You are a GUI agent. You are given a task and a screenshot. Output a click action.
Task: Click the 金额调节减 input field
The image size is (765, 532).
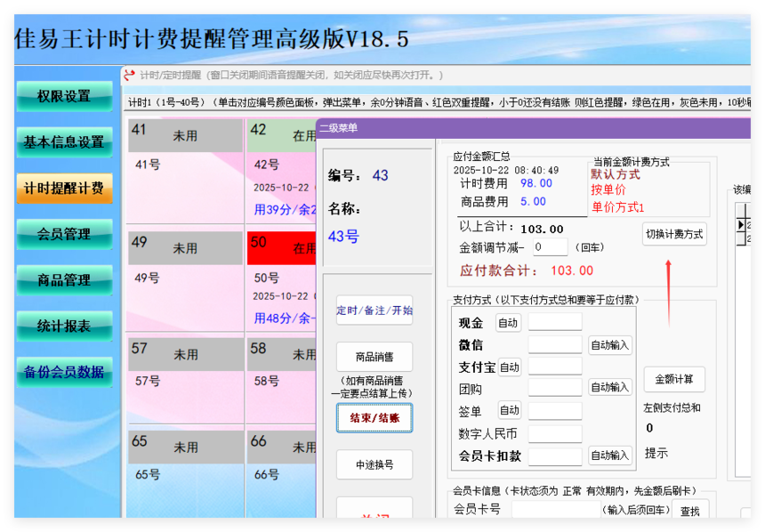point(550,247)
